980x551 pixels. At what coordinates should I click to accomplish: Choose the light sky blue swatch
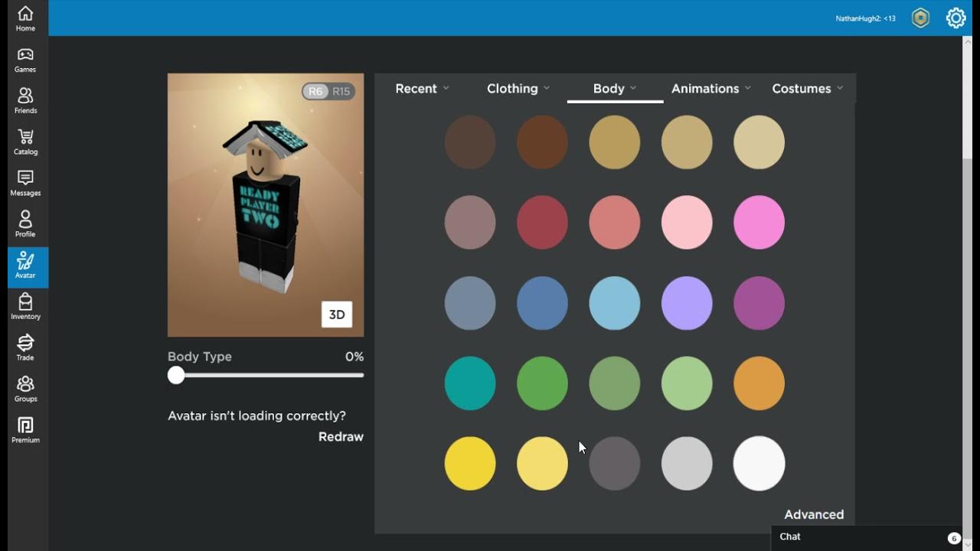615,303
